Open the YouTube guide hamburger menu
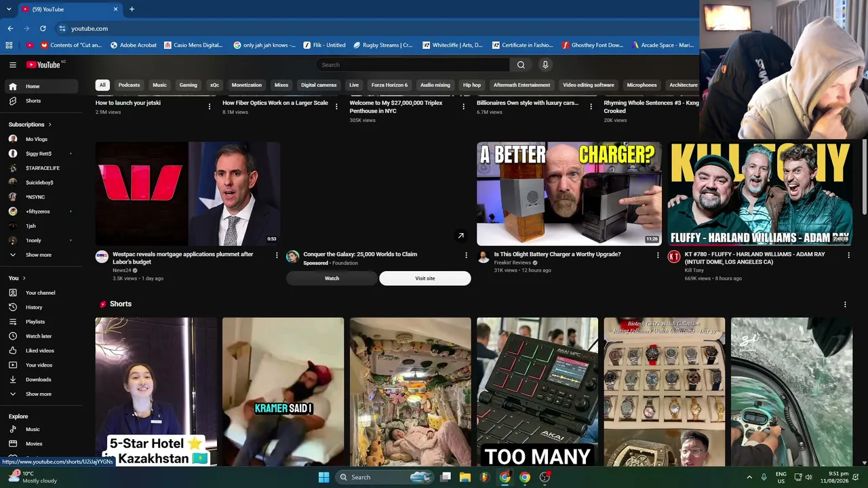Image resolution: width=868 pixels, height=488 pixels. (13, 64)
